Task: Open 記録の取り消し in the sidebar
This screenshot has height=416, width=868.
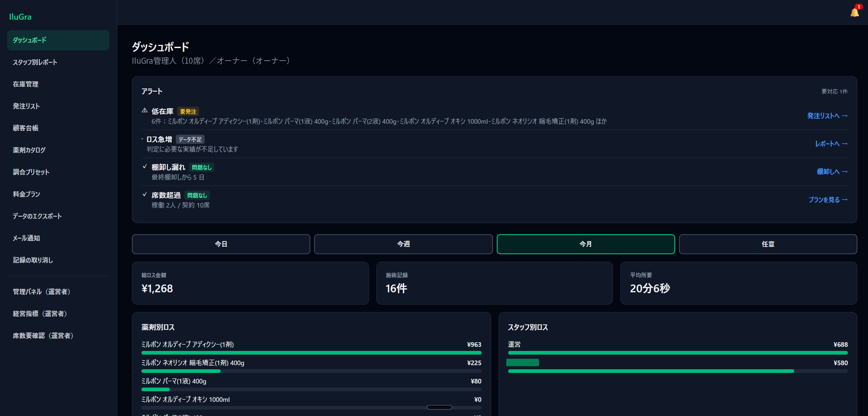Action: click(58, 260)
